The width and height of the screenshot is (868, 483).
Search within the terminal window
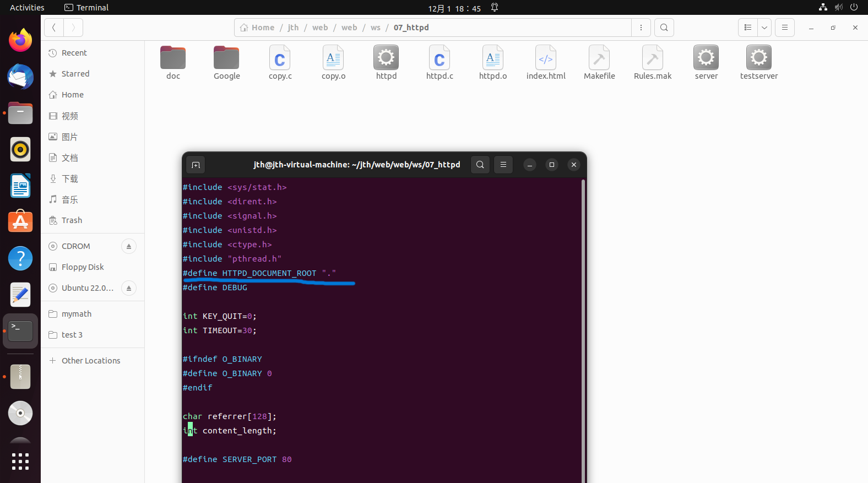pyautogui.click(x=480, y=165)
